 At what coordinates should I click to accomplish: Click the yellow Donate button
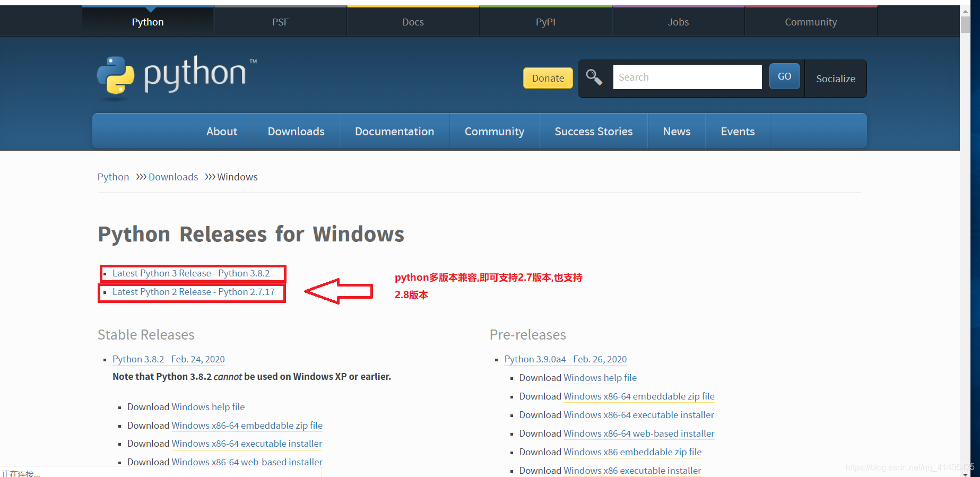click(x=548, y=78)
